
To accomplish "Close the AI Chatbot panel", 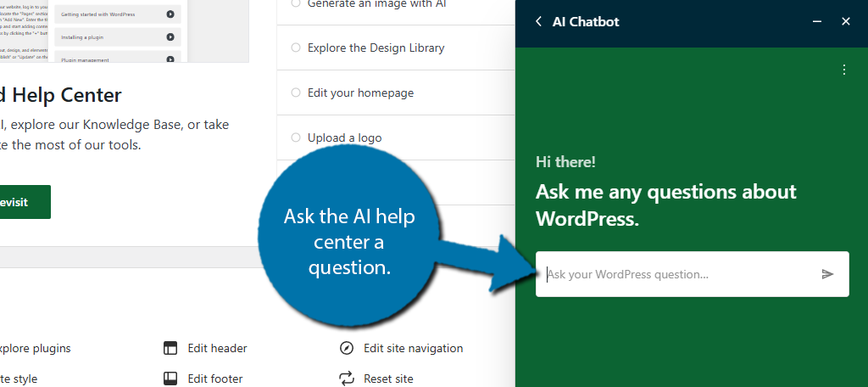I will coord(845,21).
